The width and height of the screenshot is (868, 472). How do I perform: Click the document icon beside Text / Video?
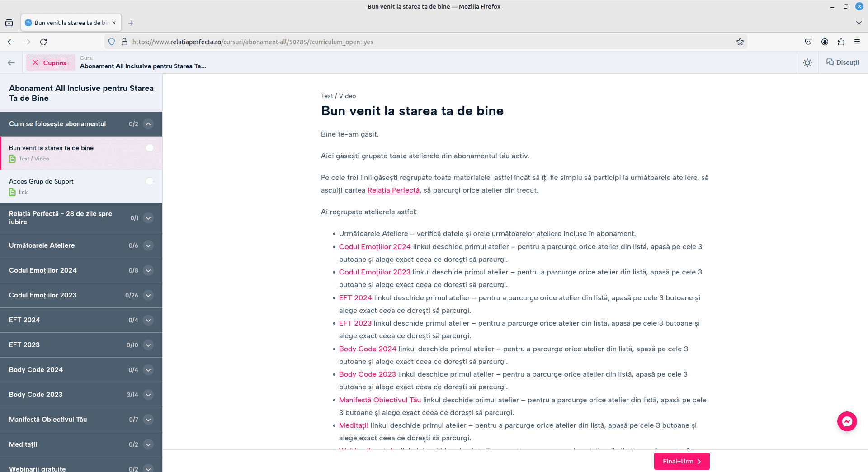click(x=12, y=159)
